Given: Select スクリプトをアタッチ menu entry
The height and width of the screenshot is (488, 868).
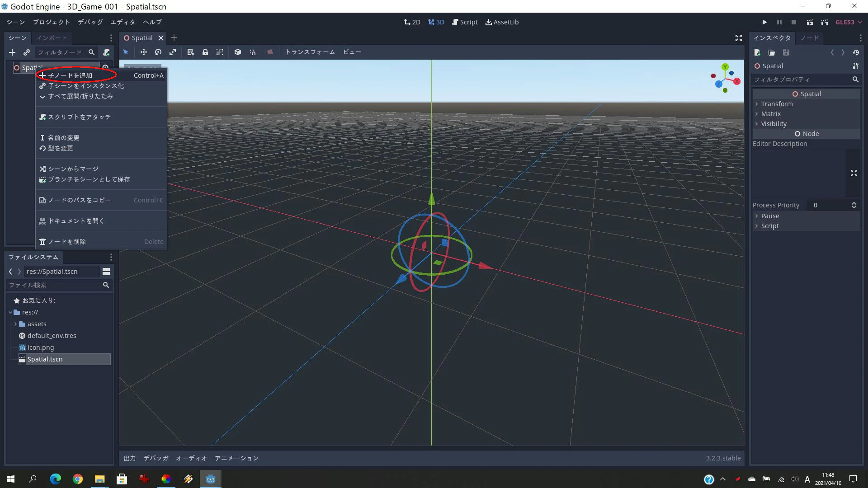Looking at the screenshot, I should [101, 117].
